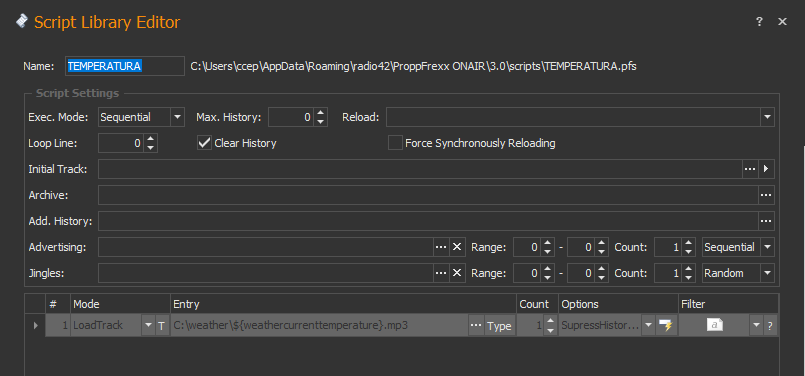805x376 pixels.
Task: Browse for Archive with ellipsis button
Action: pos(766,195)
